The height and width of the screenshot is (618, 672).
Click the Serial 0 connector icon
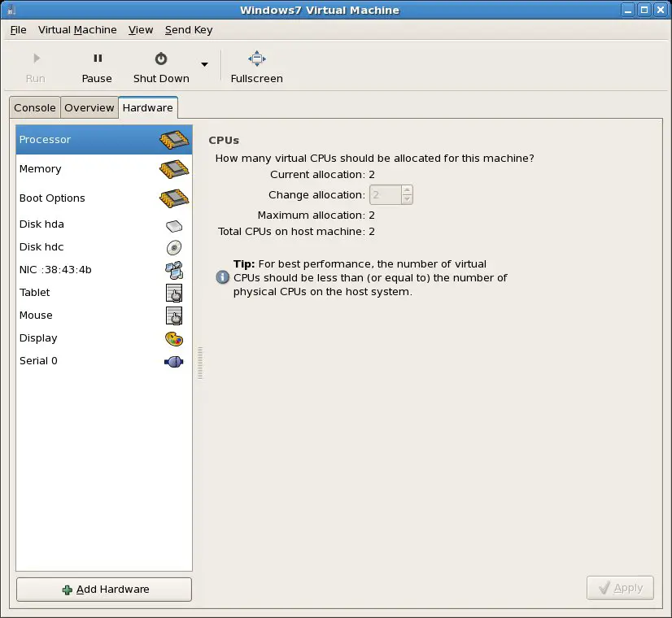pos(174,361)
